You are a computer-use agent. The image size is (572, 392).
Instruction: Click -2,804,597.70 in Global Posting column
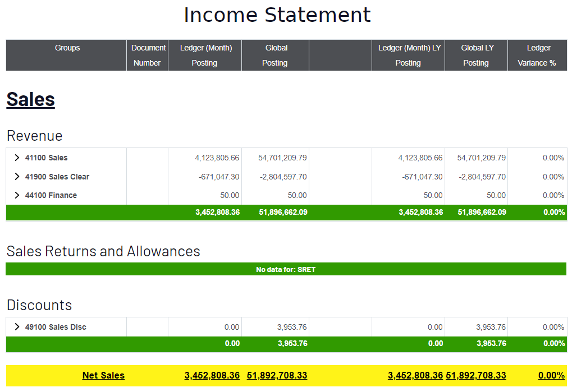pos(283,177)
